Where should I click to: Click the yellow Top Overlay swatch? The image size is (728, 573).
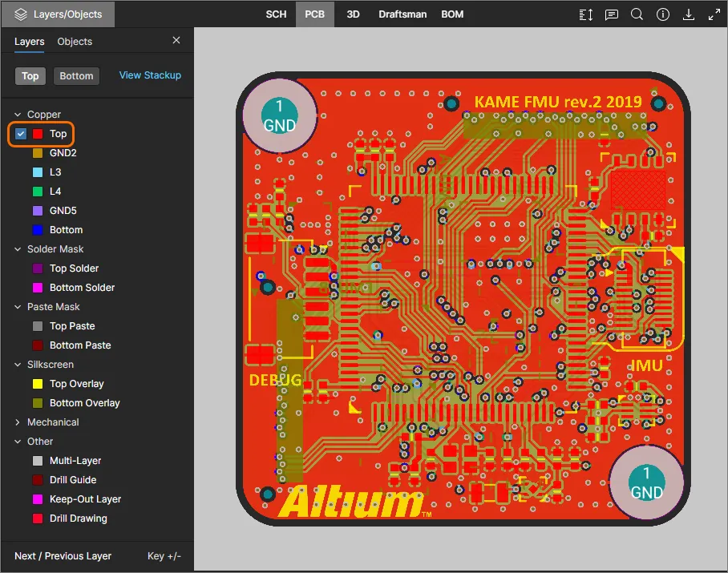pos(38,384)
